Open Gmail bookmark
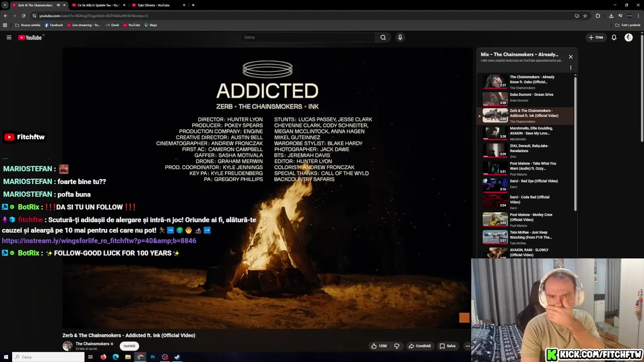 [x=112, y=25]
